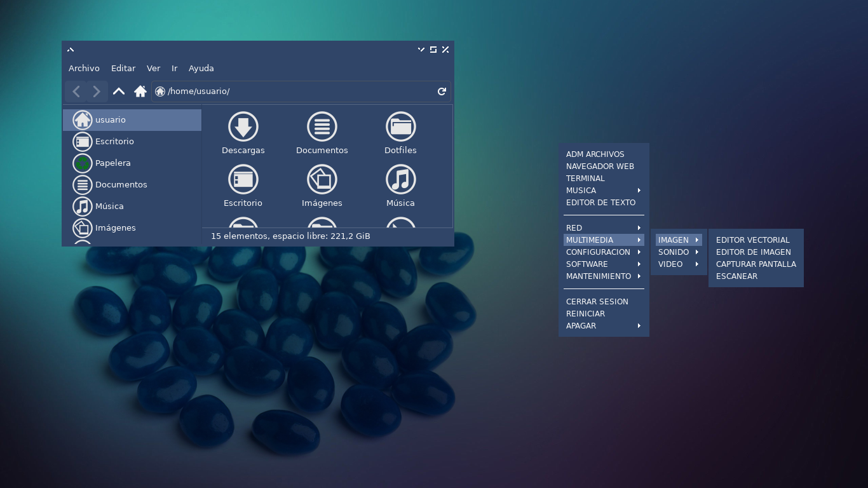
Task: Open the Ir menu
Action: [x=174, y=68]
